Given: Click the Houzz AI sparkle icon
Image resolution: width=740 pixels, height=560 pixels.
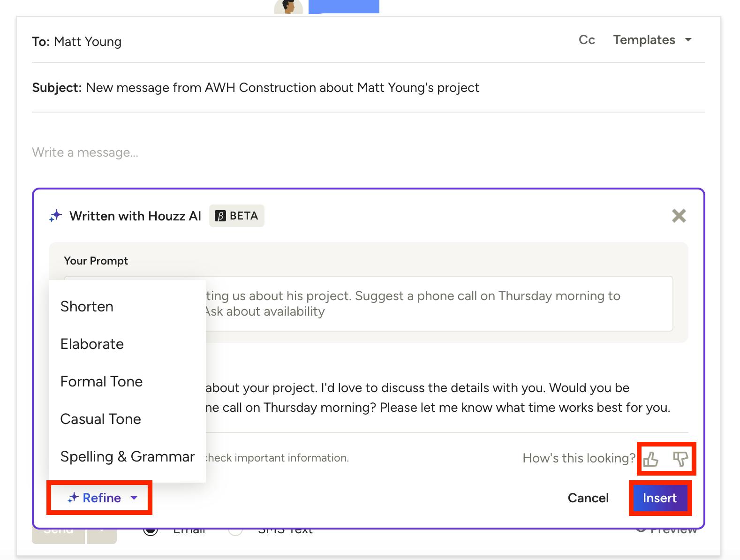Looking at the screenshot, I should point(55,216).
